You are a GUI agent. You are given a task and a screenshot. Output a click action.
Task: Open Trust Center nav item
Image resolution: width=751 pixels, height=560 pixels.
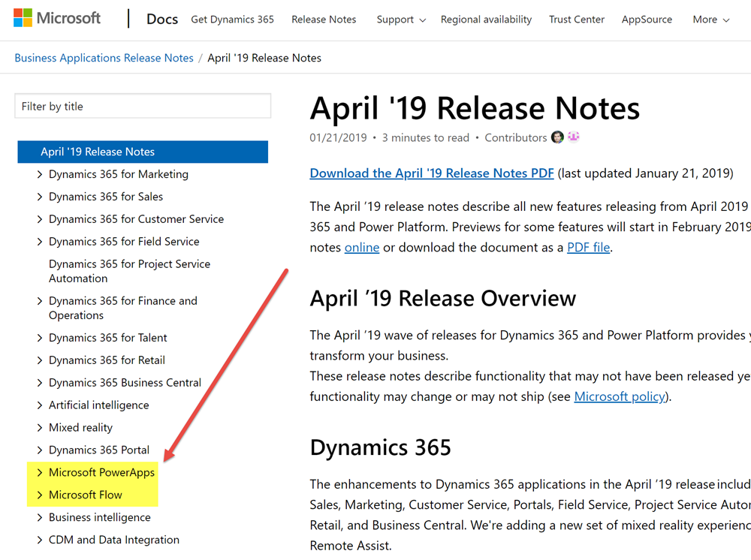(x=577, y=20)
